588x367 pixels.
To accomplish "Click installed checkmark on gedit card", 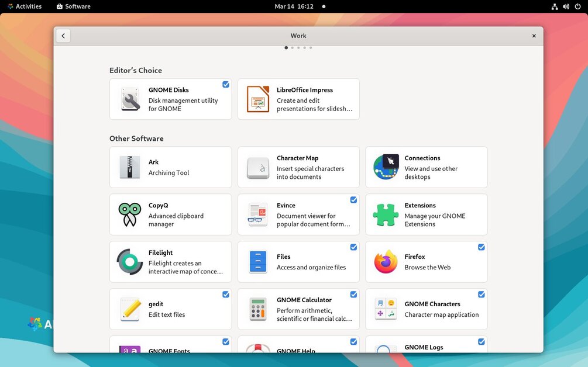I will coord(226,295).
